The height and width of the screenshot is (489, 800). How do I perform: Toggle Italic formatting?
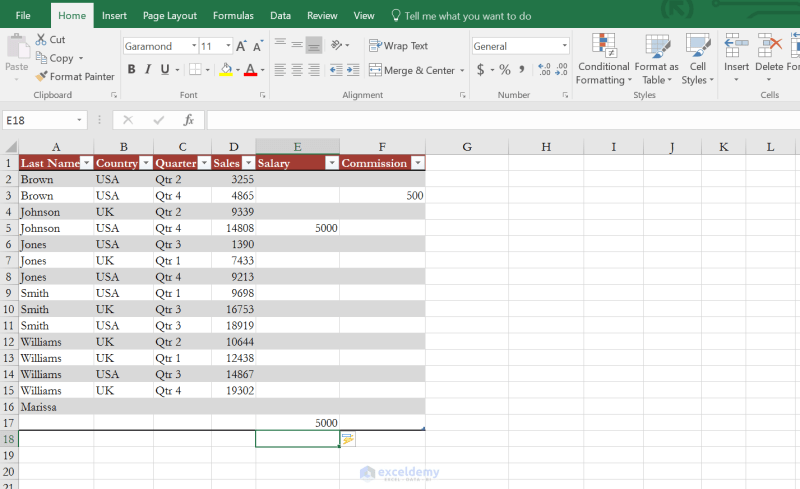click(148, 69)
